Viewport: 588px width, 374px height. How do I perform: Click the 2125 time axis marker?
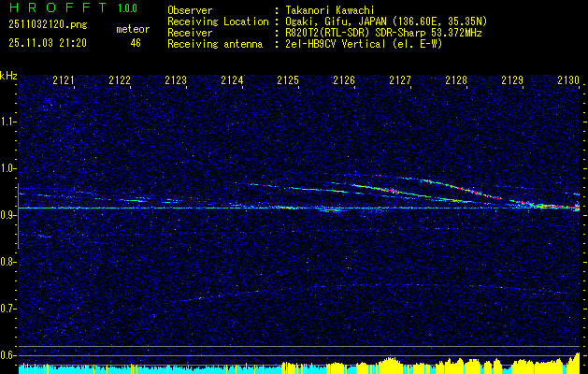pyautogui.click(x=288, y=79)
